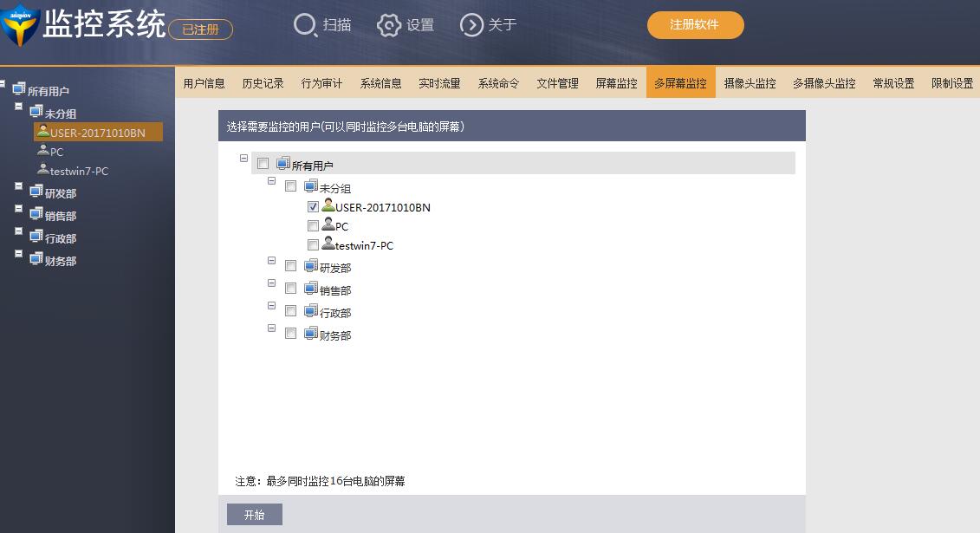Click the orange 注册软件 button
Image resolution: width=980 pixels, height=533 pixels.
coord(695,25)
